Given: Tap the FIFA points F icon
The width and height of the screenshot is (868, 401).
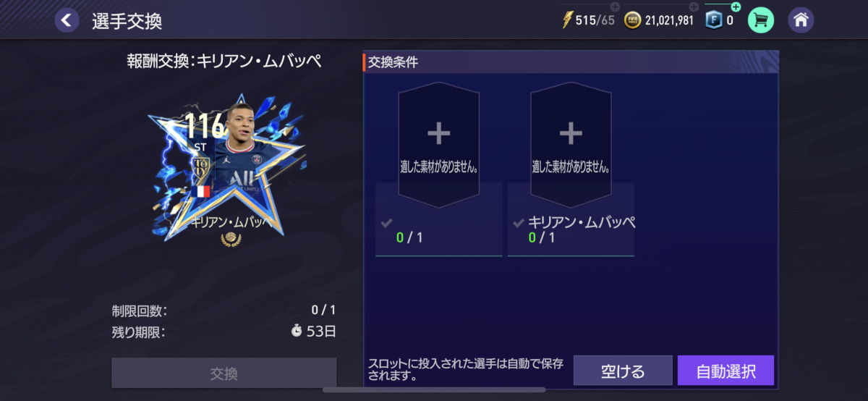Looking at the screenshot, I should tap(715, 20).
